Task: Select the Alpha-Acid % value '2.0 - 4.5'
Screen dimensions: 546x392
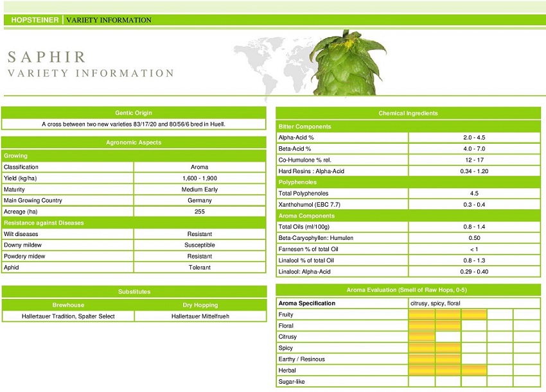Action: coord(474,137)
